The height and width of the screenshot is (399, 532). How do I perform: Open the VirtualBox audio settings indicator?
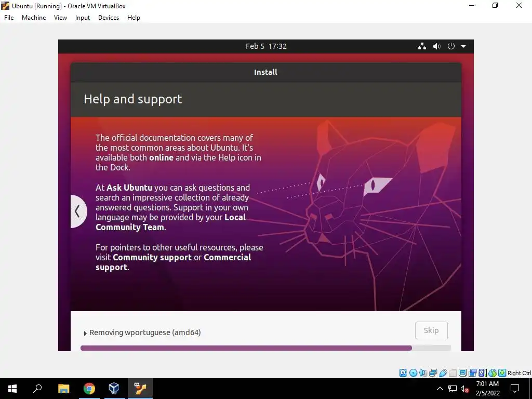click(423, 373)
